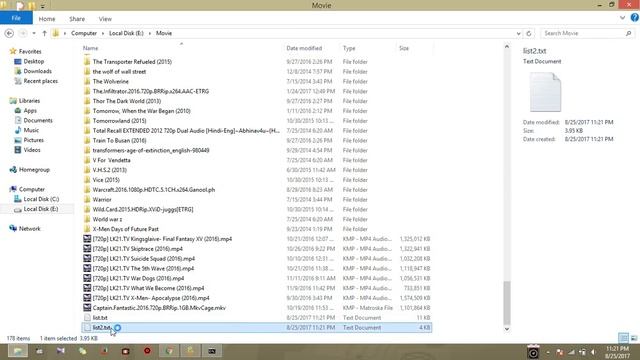Expand the chevron after Computer in breadcrumb
The width and height of the screenshot is (640, 360).
click(x=103, y=33)
